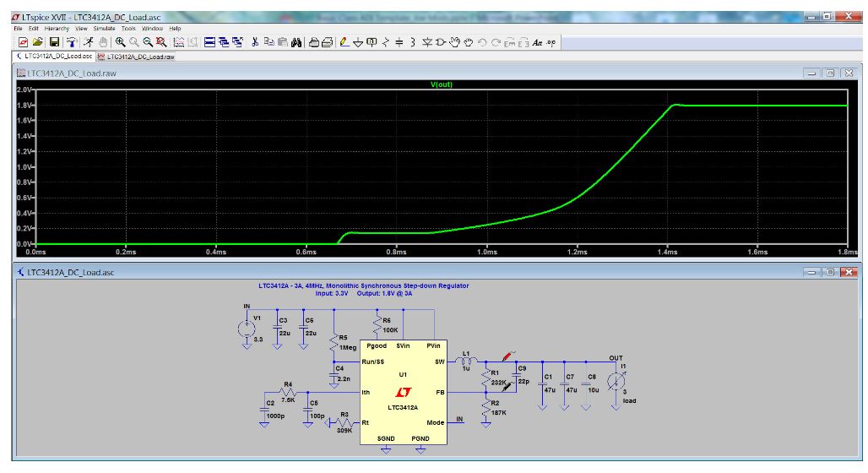868x473 pixels.
Task: Switch to the LTC3412A_DC_Load.raw tab
Action: click(x=136, y=57)
